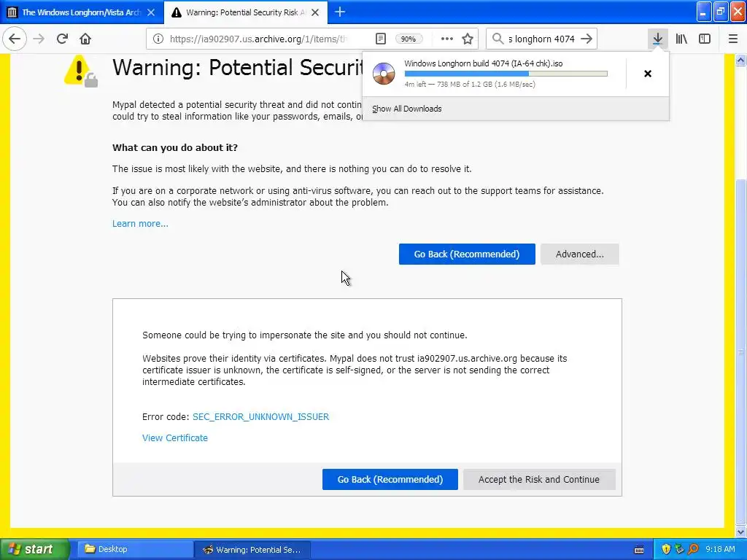Show sidebars icon

tap(705, 39)
